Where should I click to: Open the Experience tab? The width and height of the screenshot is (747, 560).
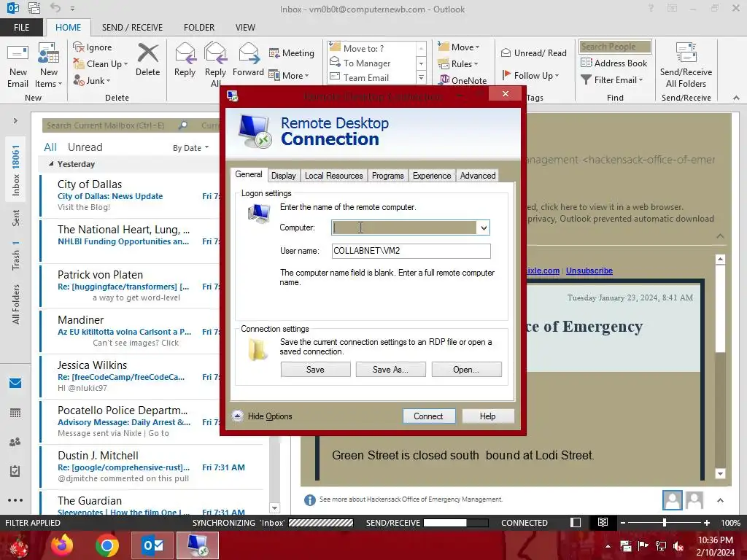pos(432,176)
